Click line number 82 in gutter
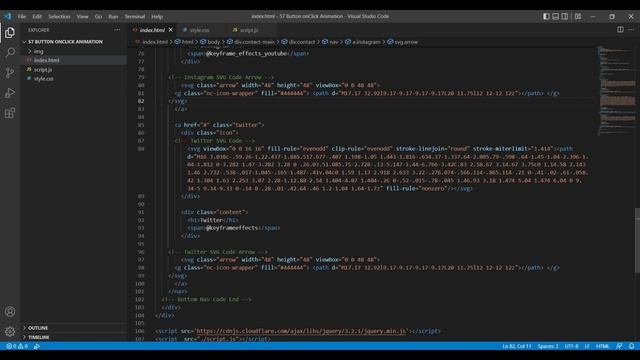This screenshot has width=640, height=360. [x=141, y=101]
